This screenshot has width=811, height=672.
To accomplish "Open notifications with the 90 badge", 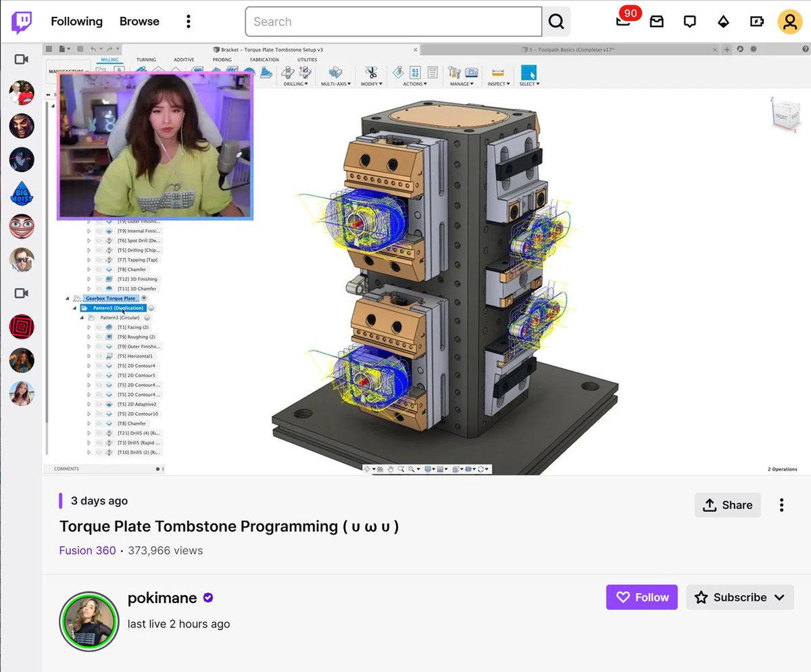I will pyautogui.click(x=623, y=21).
